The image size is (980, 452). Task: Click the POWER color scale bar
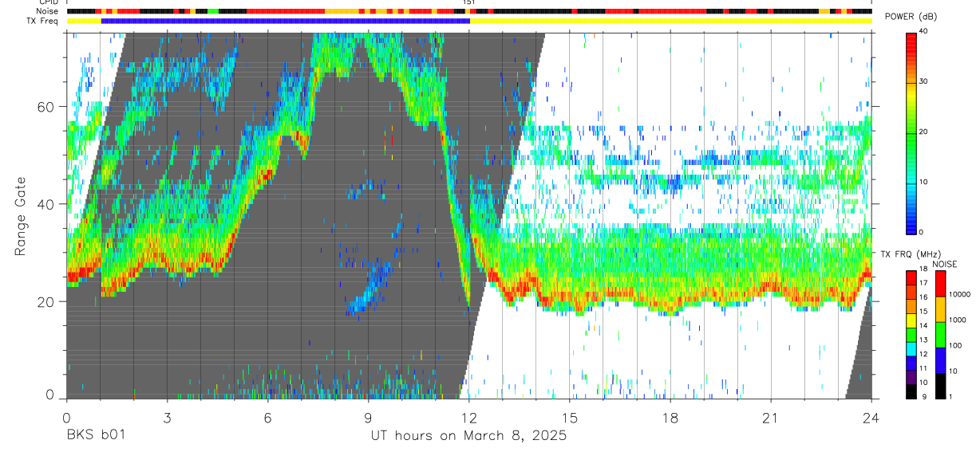(x=912, y=132)
